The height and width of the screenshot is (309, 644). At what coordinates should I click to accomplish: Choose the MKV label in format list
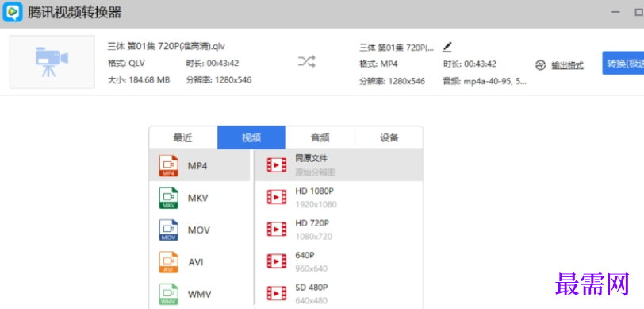198,198
